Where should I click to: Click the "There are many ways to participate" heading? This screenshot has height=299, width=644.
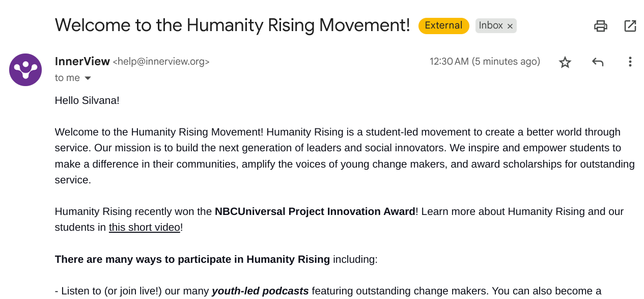[x=192, y=259]
